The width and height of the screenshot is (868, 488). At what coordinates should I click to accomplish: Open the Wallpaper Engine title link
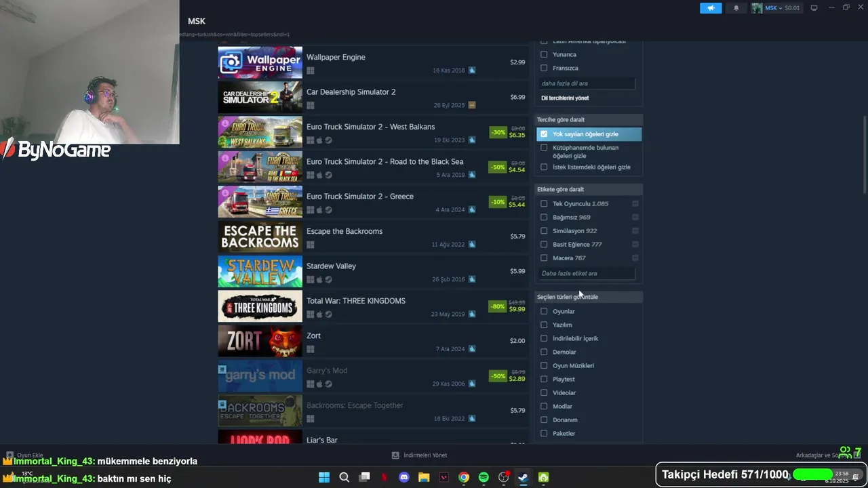(336, 57)
